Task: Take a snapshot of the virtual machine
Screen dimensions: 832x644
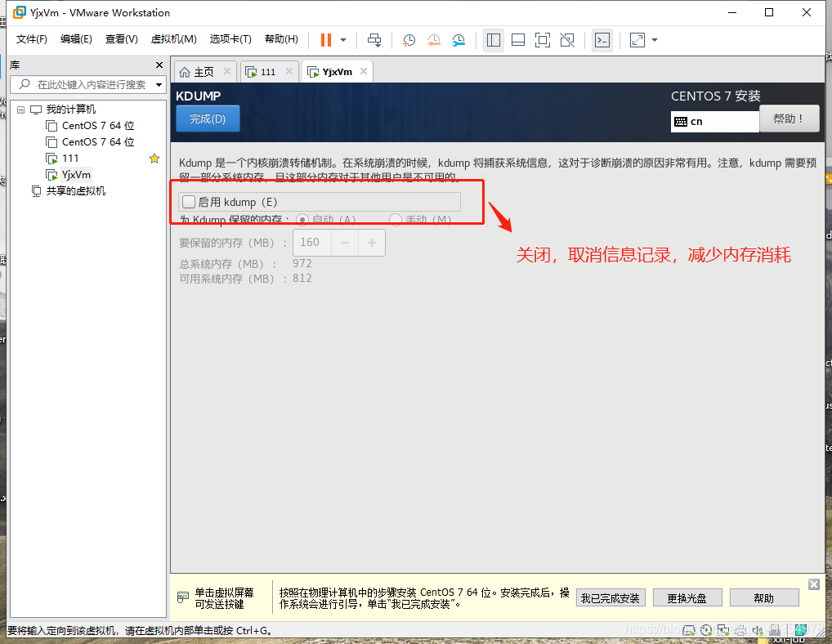Action: click(x=409, y=39)
